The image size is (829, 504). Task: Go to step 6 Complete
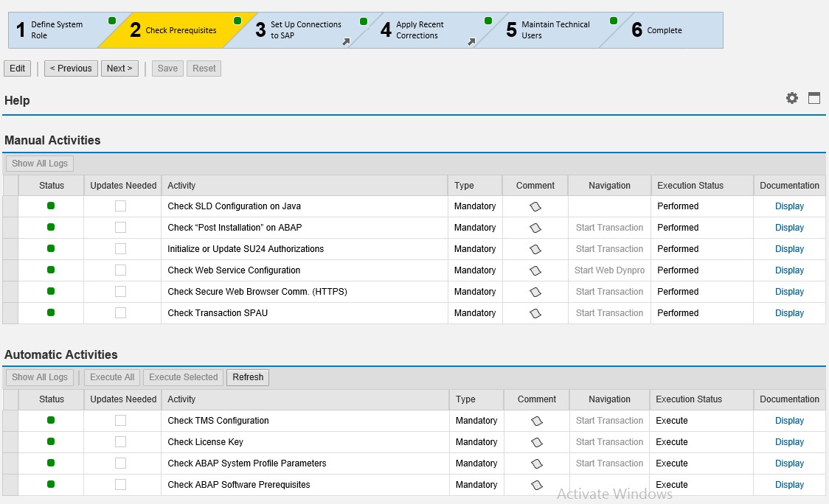coord(661,30)
